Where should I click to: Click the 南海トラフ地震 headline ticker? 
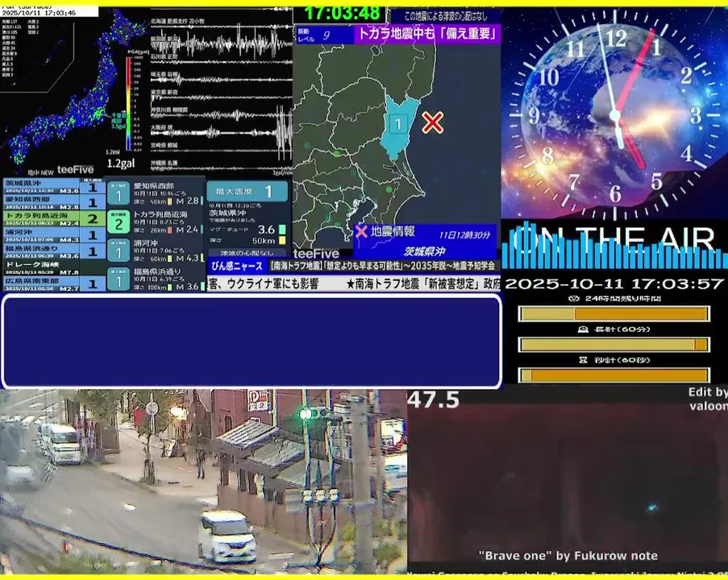383,266
